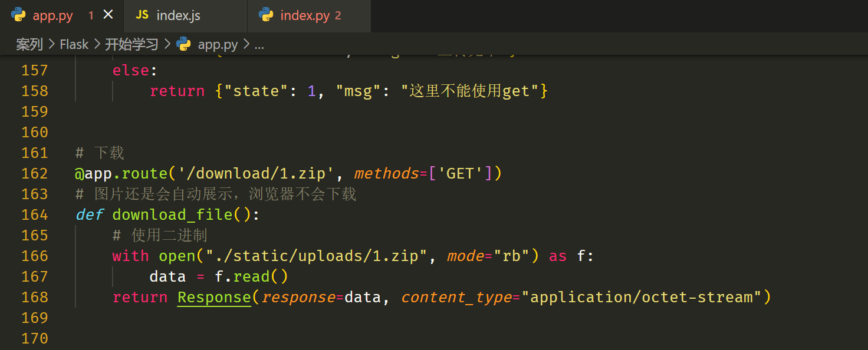Click the else keyword on line 157
The image size is (868, 350).
click(x=131, y=71)
